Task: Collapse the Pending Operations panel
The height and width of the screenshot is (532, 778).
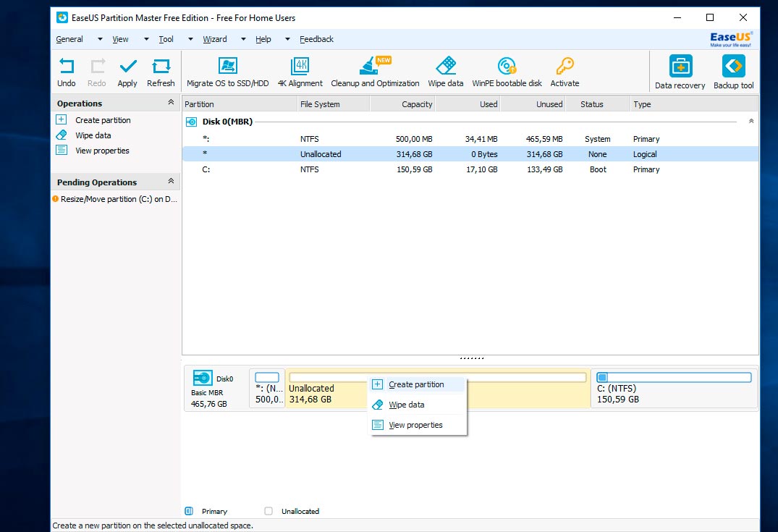Action: point(171,181)
